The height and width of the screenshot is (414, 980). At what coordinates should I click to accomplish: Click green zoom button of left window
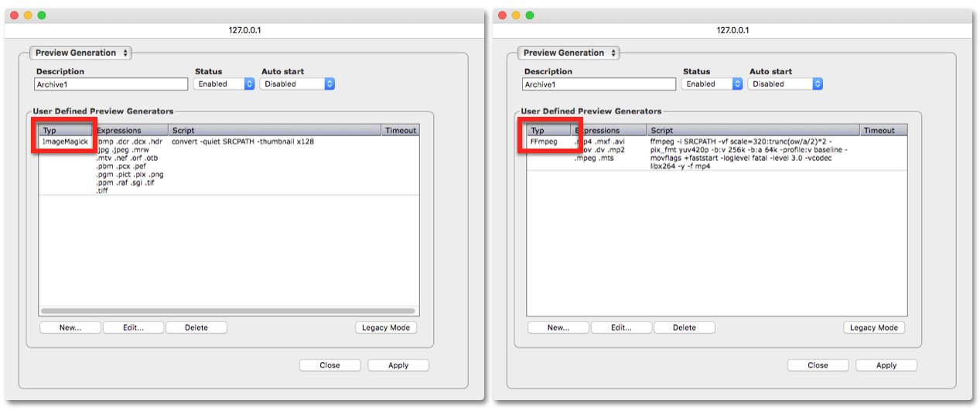click(x=42, y=15)
